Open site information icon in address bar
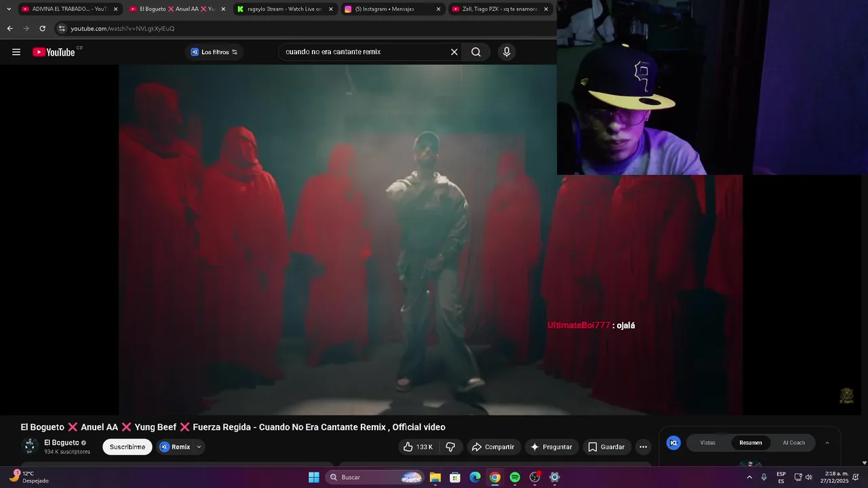This screenshot has width=868, height=488. pyautogui.click(x=62, y=28)
